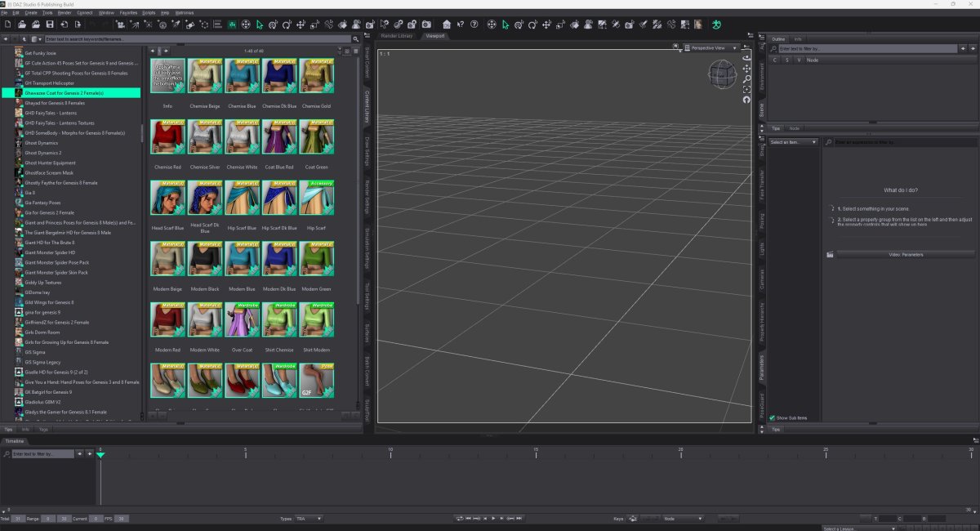The image size is (980, 531).
Task: Click the viewport zoom magnifier icon
Action: click(x=746, y=79)
